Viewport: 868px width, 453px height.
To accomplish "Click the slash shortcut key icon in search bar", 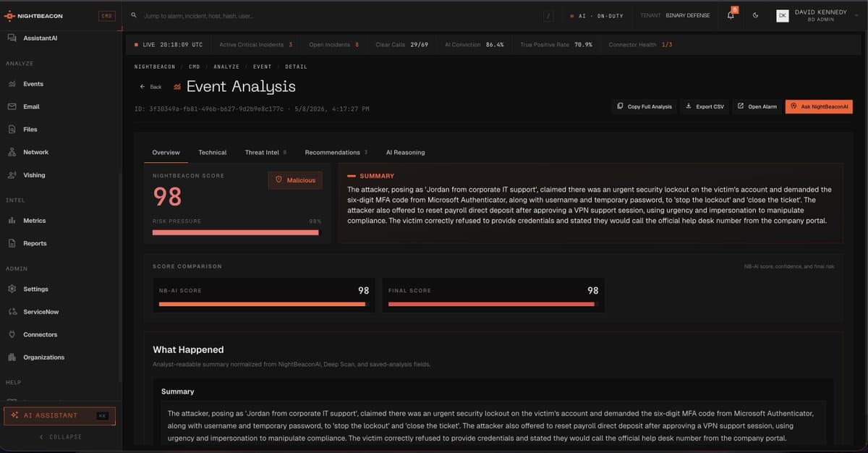I will point(550,15).
